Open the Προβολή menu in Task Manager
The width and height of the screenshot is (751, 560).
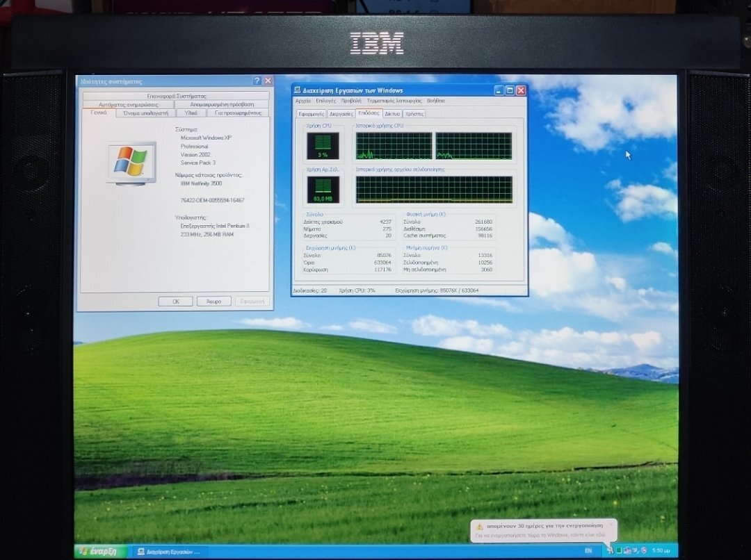[351, 101]
